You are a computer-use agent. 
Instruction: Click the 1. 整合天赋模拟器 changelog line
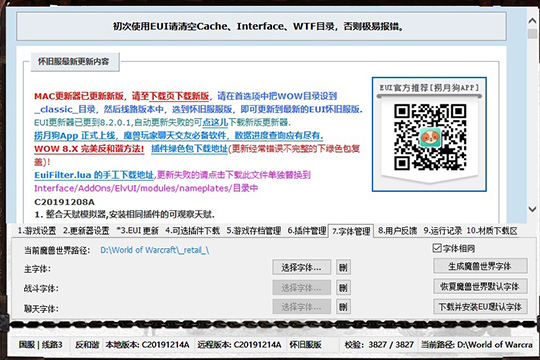click(125, 215)
